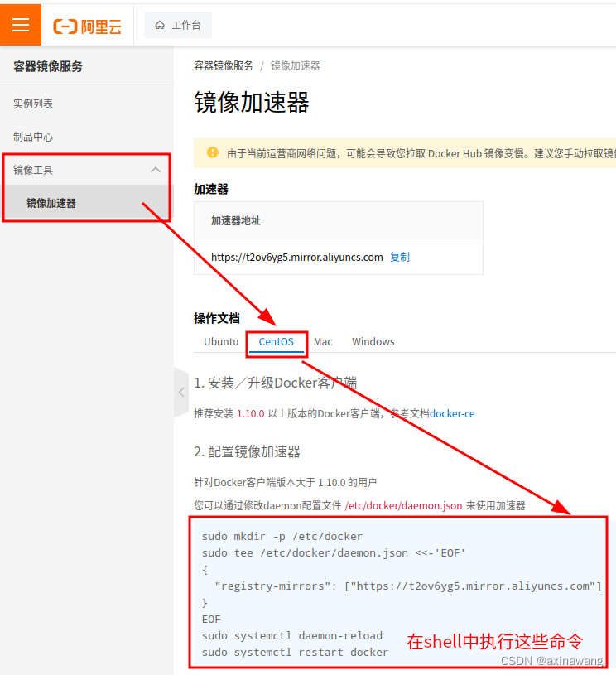Click the '1. 安装／升级Docker客户端' heading
Screen dimensions: 616x675
(x=276, y=383)
